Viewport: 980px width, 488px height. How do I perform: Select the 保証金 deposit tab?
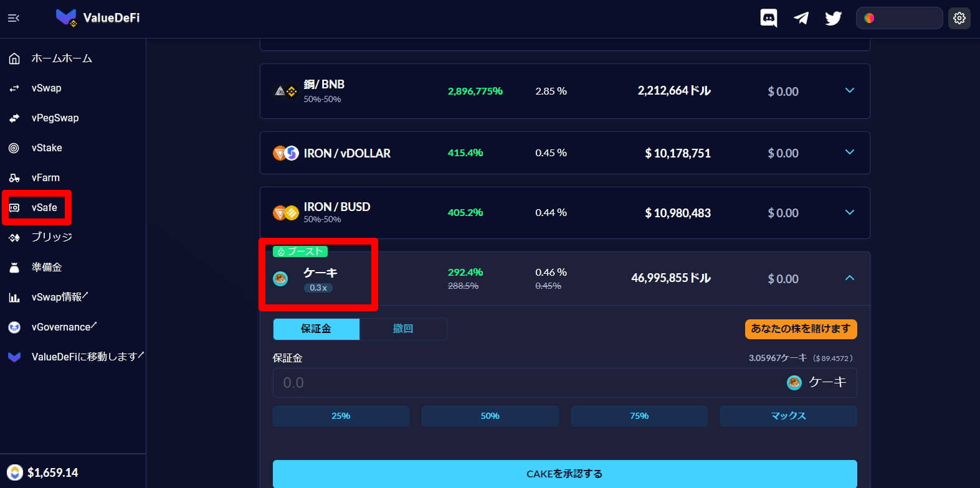coord(316,329)
